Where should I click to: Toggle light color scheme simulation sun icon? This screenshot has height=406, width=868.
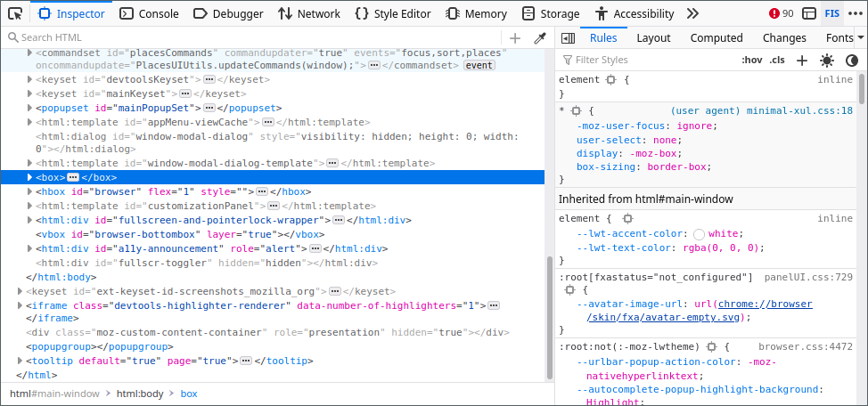[x=826, y=60]
